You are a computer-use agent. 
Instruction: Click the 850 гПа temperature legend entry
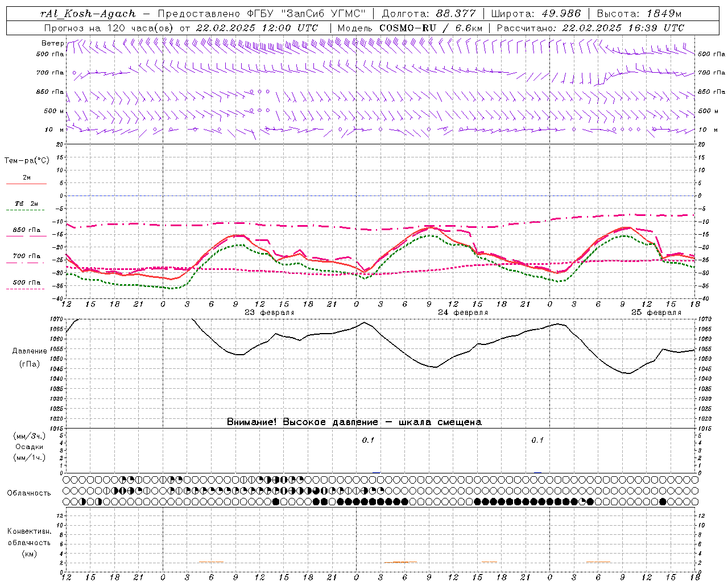point(27,230)
